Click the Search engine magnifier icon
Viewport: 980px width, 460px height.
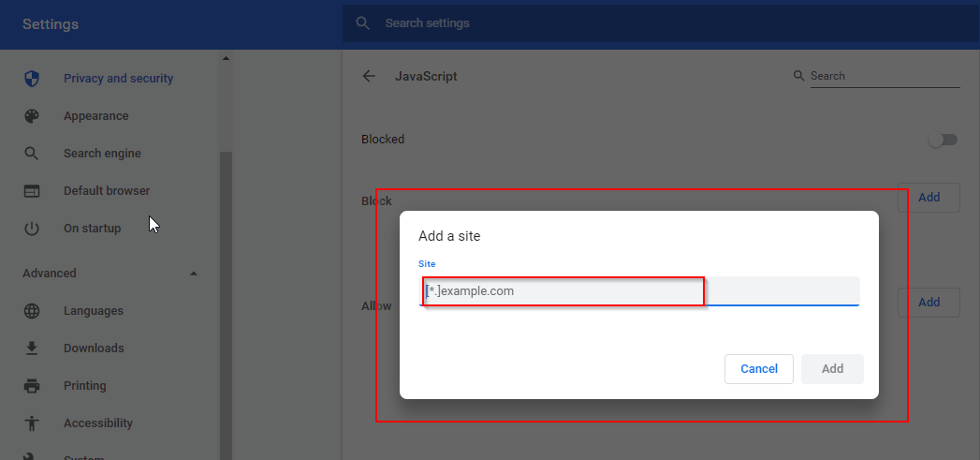pos(31,154)
